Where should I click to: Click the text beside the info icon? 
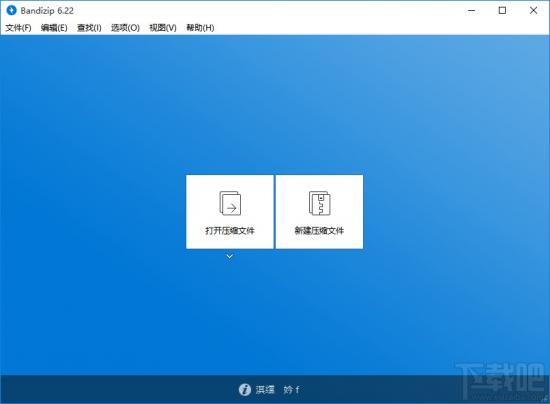277,389
